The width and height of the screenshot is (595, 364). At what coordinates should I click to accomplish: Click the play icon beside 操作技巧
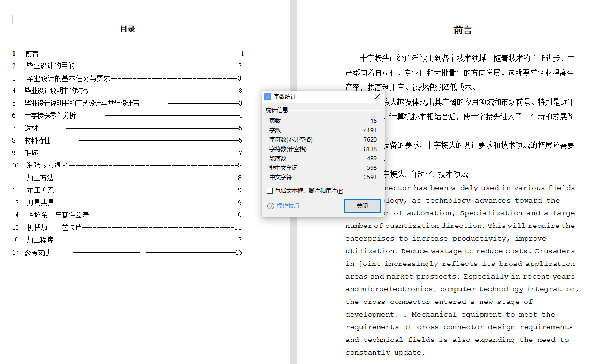(270, 206)
